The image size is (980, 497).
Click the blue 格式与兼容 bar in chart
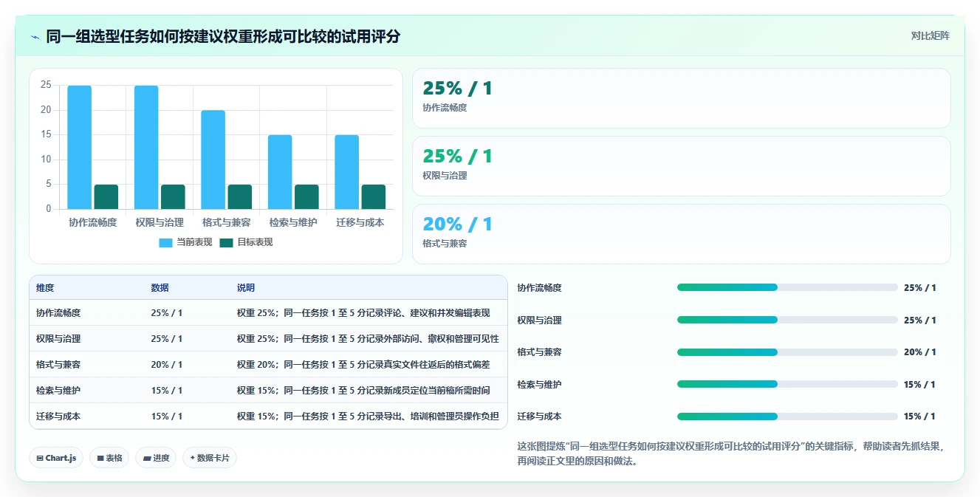pos(213,160)
